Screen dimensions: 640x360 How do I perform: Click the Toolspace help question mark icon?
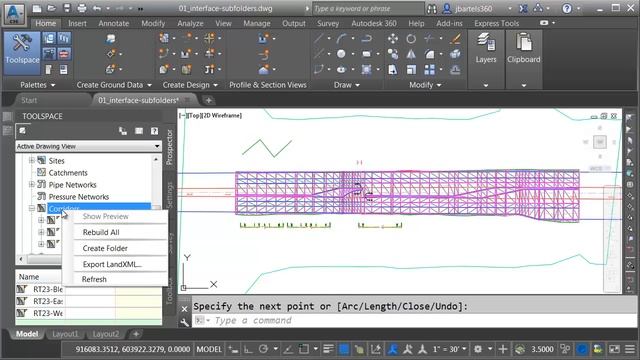(x=154, y=131)
